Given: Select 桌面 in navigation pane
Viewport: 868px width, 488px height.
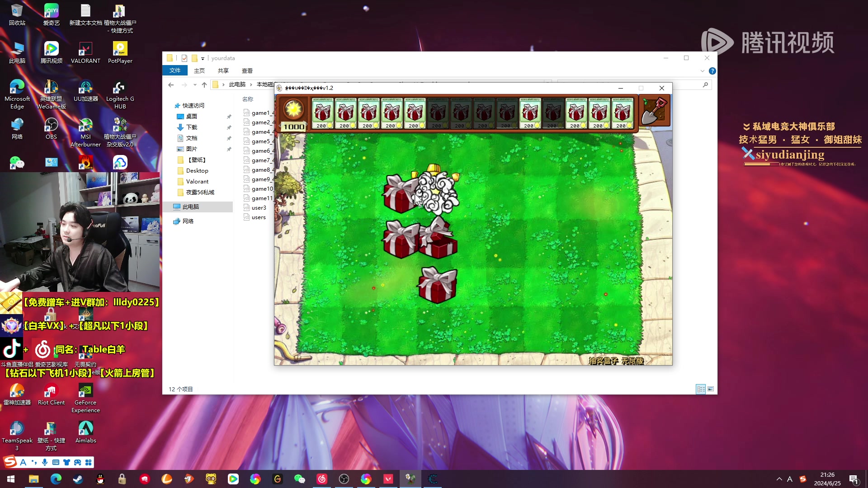Looking at the screenshot, I should (191, 116).
